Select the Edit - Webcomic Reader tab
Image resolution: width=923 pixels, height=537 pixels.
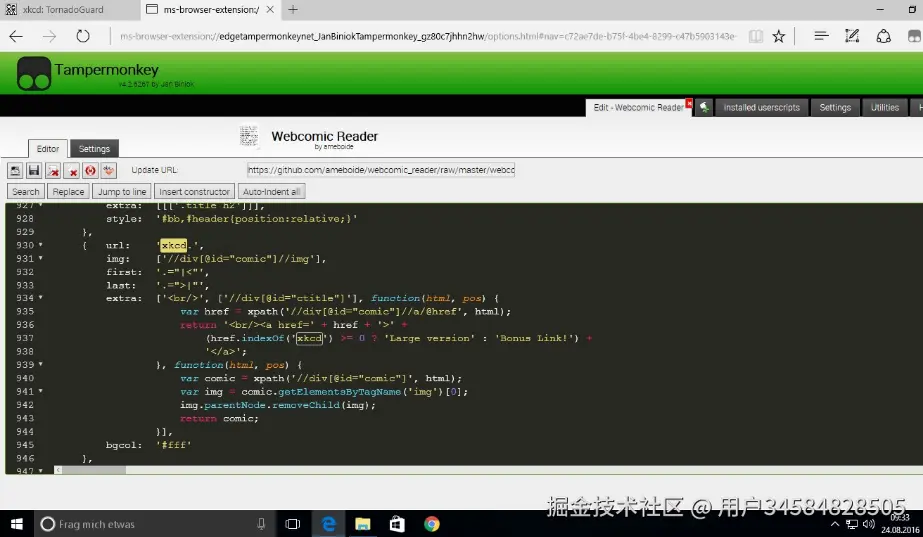[638, 108]
